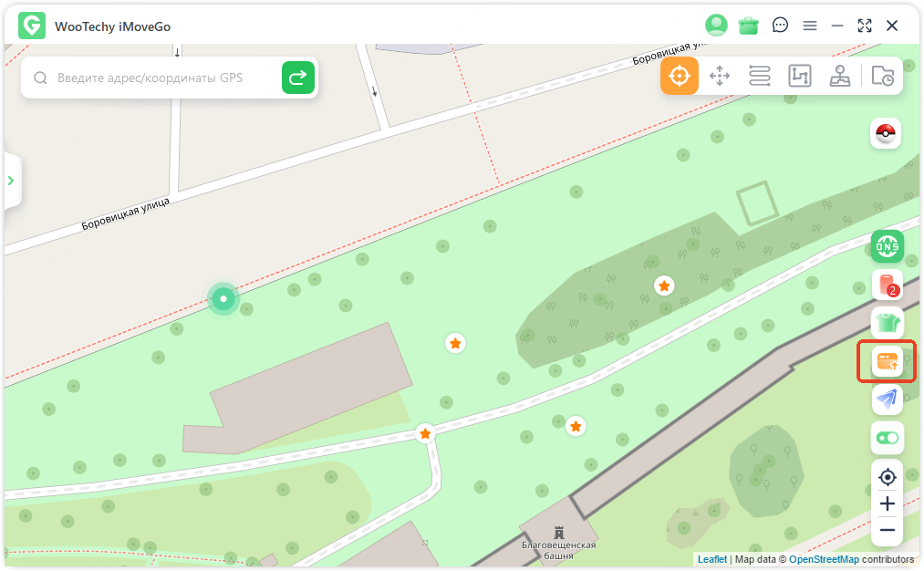Image resolution: width=924 pixels, height=571 pixels.
Task: Toggle the green star switch
Action: (887, 438)
